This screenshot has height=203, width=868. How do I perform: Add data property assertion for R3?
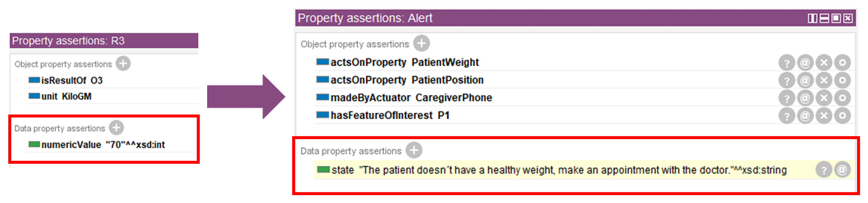point(116,128)
